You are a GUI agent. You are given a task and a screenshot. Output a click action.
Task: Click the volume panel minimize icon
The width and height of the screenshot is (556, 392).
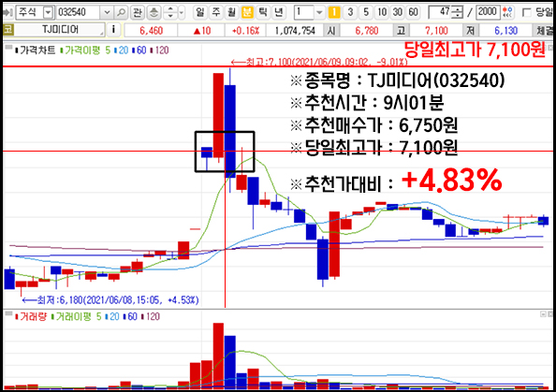pyautogui.click(x=543, y=314)
